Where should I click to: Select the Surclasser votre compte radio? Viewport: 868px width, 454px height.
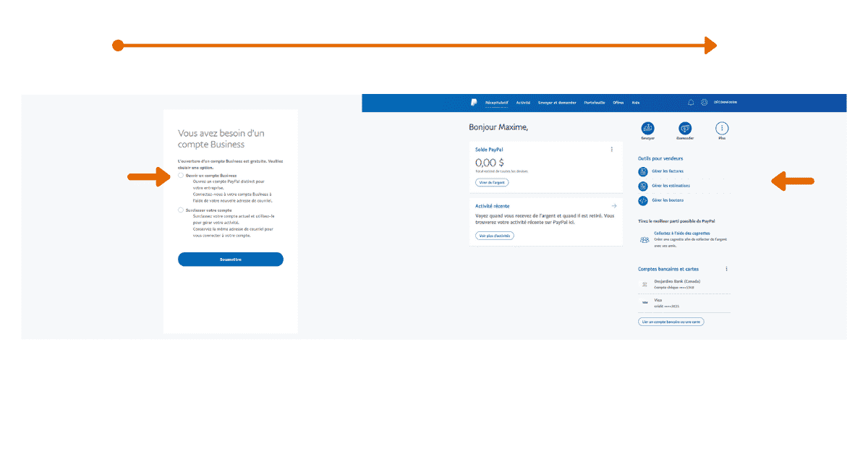click(181, 210)
